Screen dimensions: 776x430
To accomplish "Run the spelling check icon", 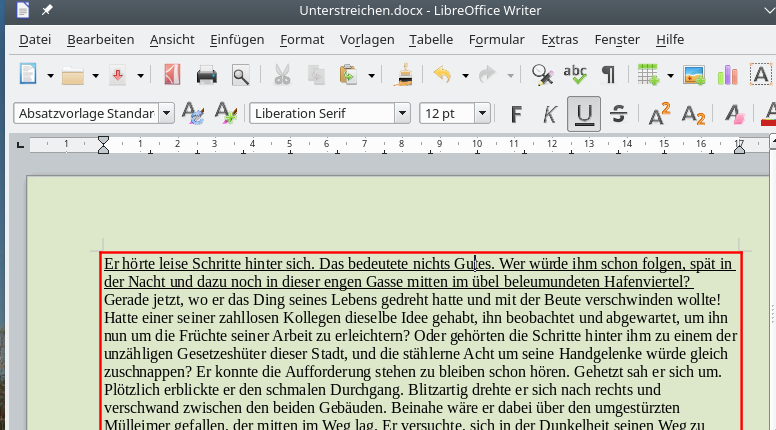I will (575, 75).
